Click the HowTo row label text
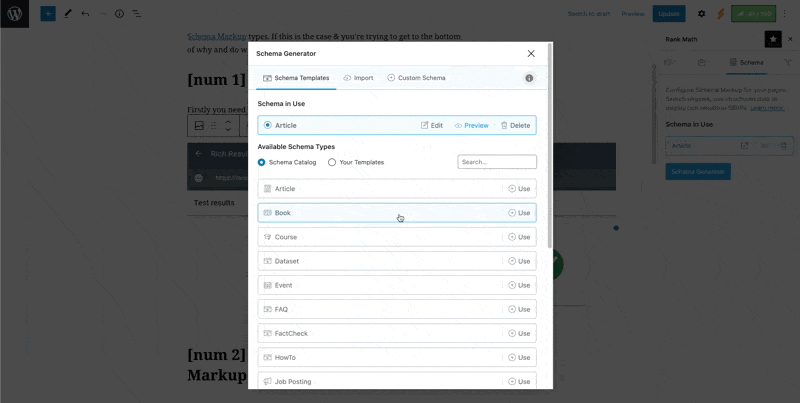This screenshot has width=800, height=403. 285,358
